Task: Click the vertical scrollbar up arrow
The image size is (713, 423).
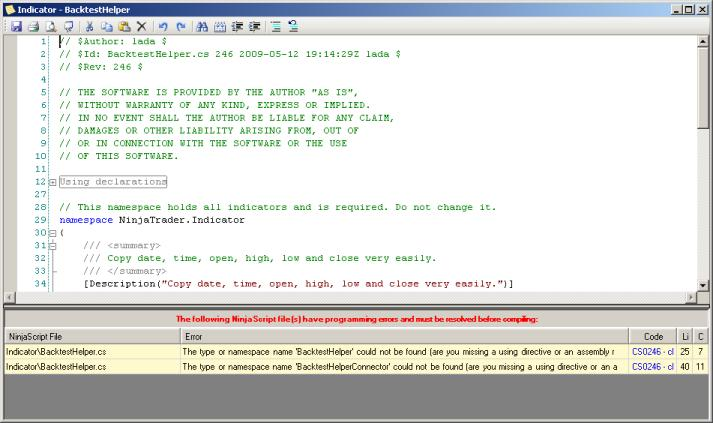Action: 703,41
